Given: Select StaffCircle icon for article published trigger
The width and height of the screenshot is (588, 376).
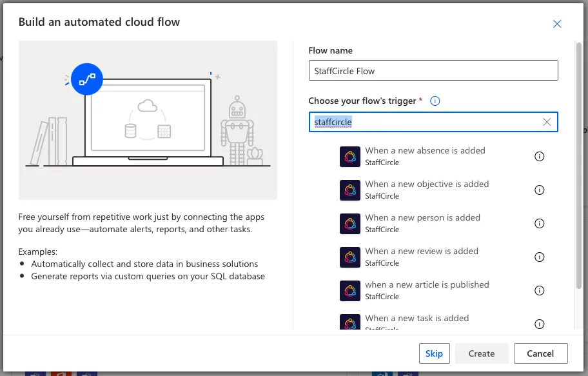Looking at the screenshot, I should 350,291.
